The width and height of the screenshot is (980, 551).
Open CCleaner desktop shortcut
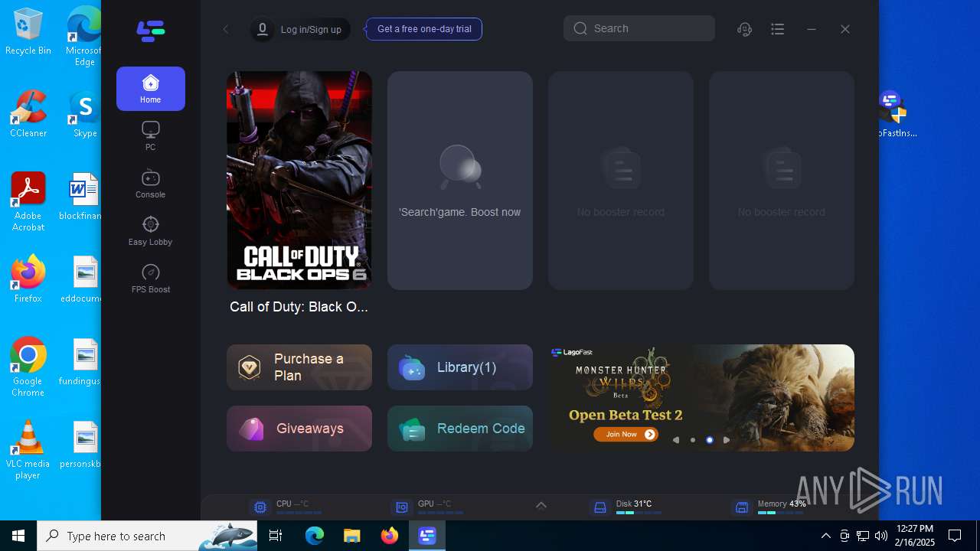click(28, 114)
